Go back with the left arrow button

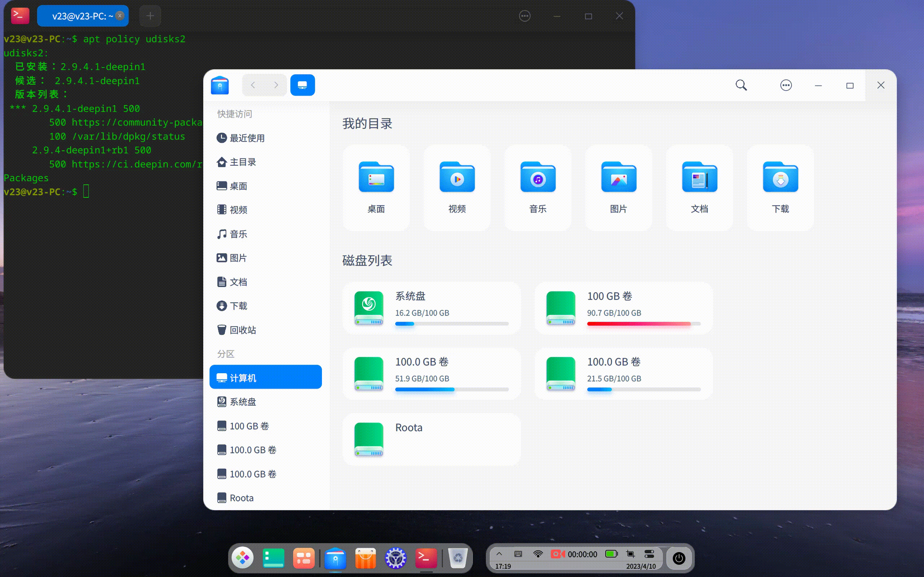(x=253, y=85)
